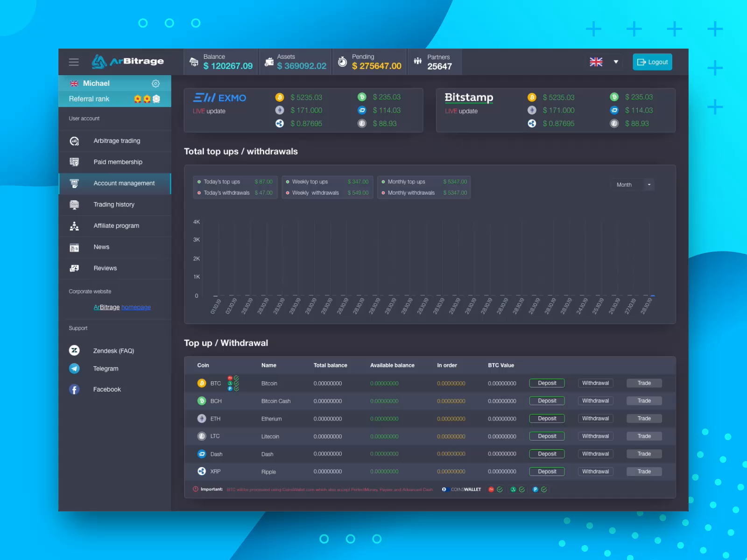Open the News section icon

click(74, 247)
